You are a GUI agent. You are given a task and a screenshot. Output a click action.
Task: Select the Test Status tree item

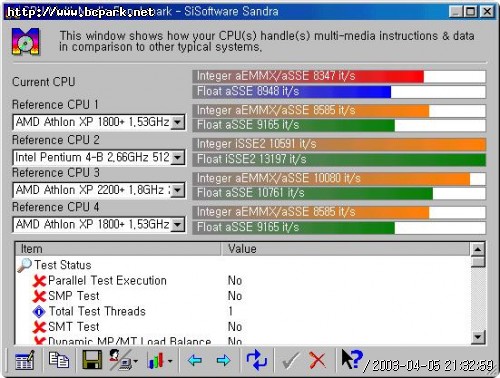(63, 265)
